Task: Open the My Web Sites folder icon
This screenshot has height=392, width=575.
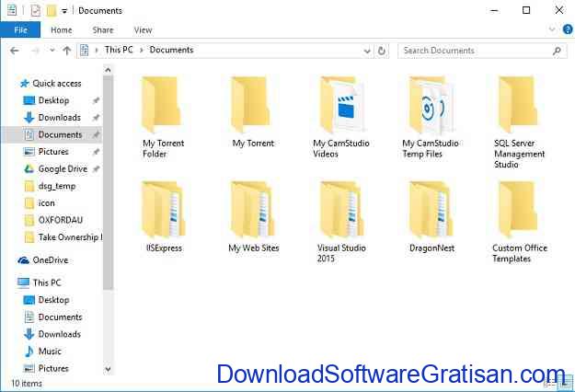Action: click(253, 210)
